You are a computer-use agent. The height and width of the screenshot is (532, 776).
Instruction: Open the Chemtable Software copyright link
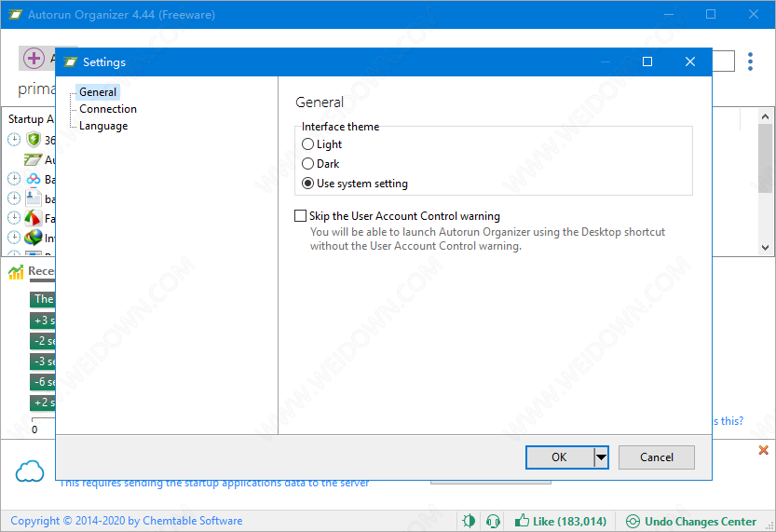coord(126,521)
